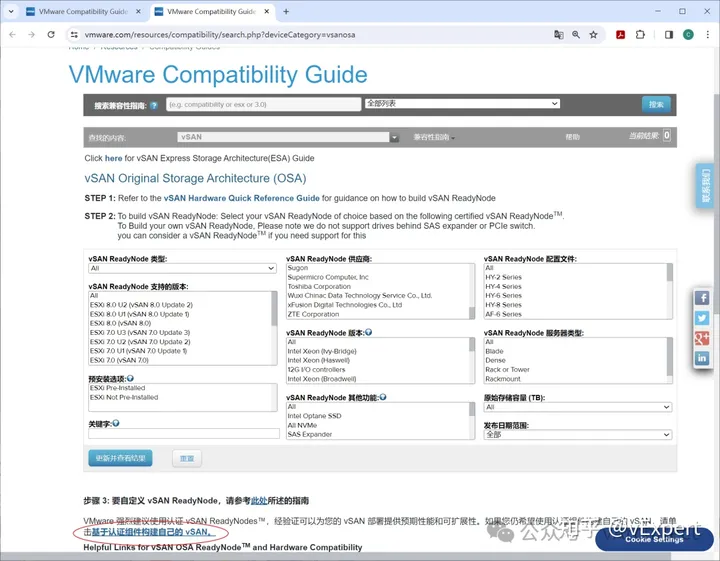Screen dimensions: 720x561
Task: Select HY-2 Series profile
Action: click(503, 277)
